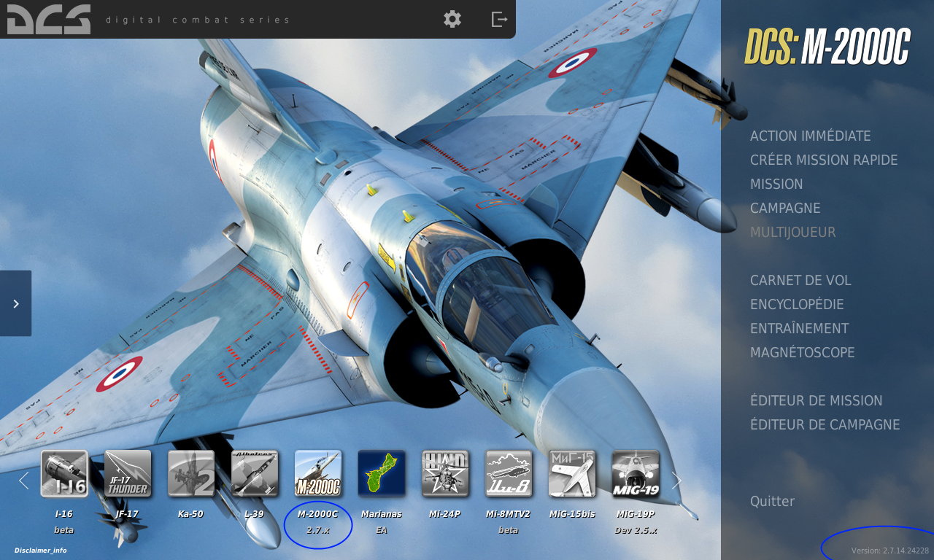Select the Mi-8MTV2 module icon
Image resolution: width=934 pixels, height=560 pixels.
[509, 473]
